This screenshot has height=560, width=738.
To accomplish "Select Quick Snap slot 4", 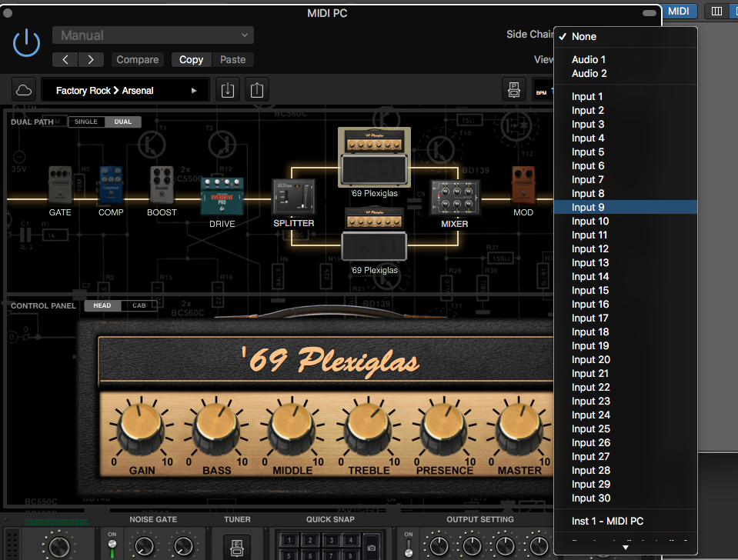I will click(x=351, y=540).
